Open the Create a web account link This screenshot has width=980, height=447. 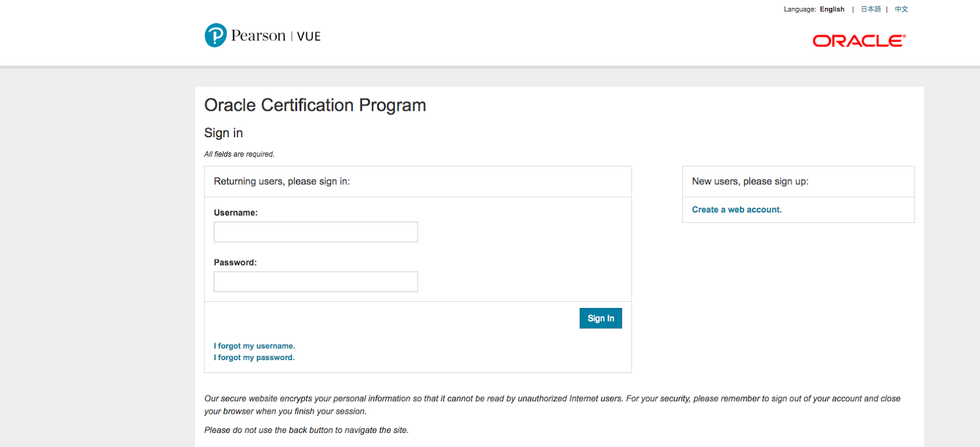[737, 209]
